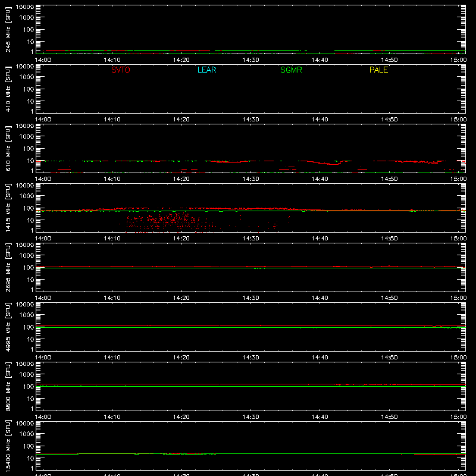This screenshot has width=476, height=476.
Task: Click the 14:40 tick label of the 2695 MHz panel
Action: click(320, 298)
